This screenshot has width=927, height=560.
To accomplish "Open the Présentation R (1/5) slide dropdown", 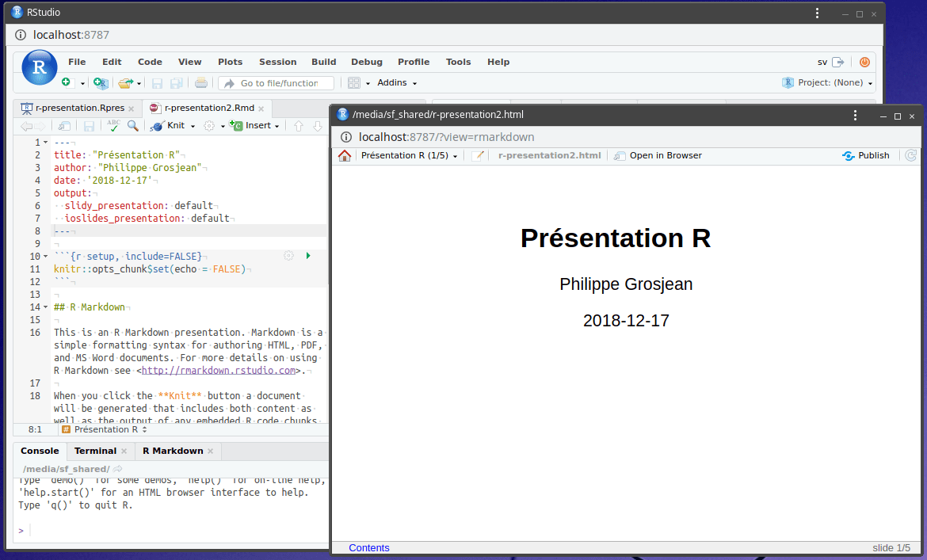I will click(409, 155).
